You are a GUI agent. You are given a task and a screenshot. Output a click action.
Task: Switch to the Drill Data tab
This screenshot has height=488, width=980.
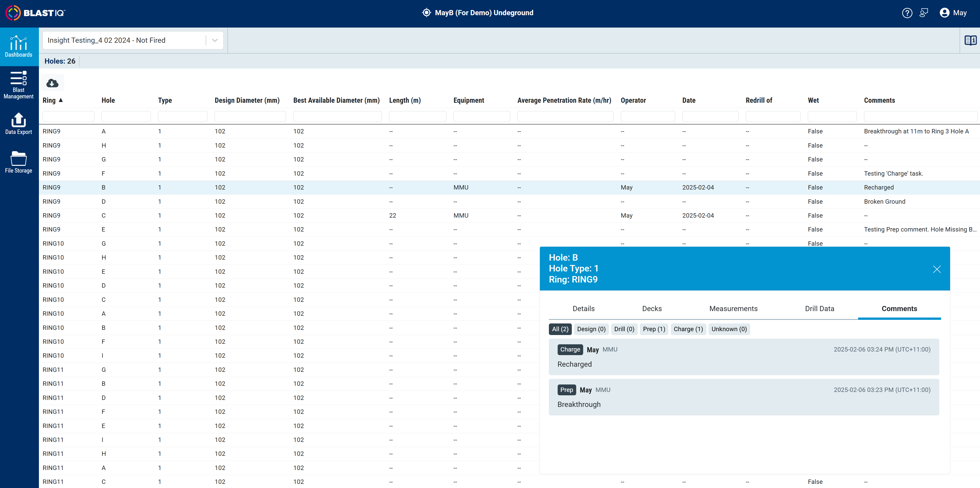coord(819,309)
